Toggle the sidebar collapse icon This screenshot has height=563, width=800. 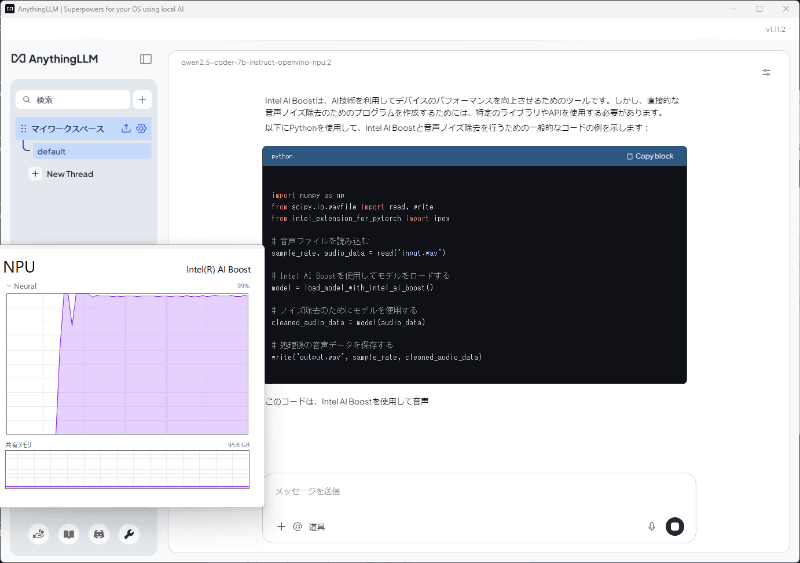click(146, 59)
